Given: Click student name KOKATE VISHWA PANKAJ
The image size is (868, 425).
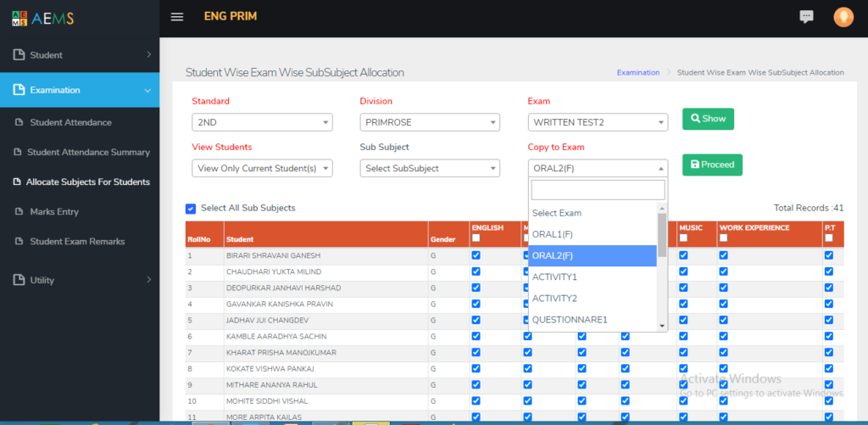Looking at the screenshot, I should [270, 368].
